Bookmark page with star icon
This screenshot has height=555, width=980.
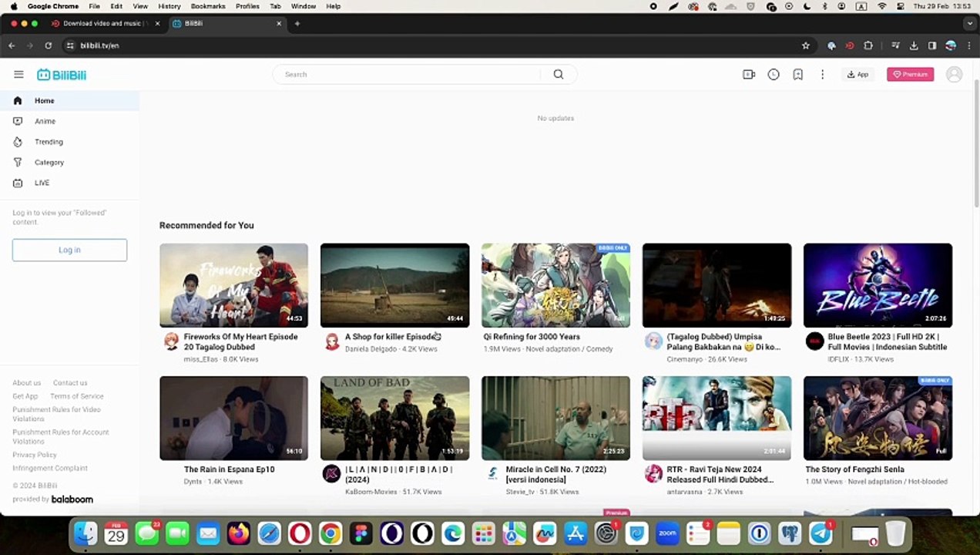[806, 45]
